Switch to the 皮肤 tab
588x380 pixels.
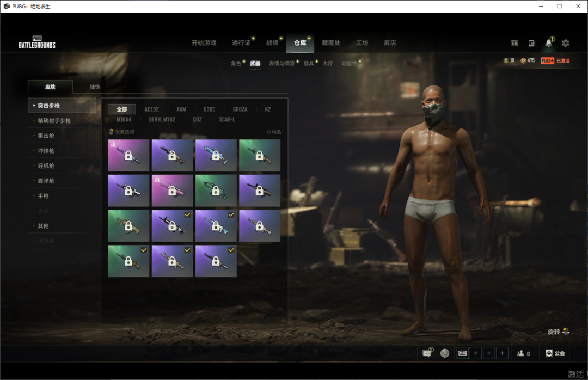click(50, 87)
